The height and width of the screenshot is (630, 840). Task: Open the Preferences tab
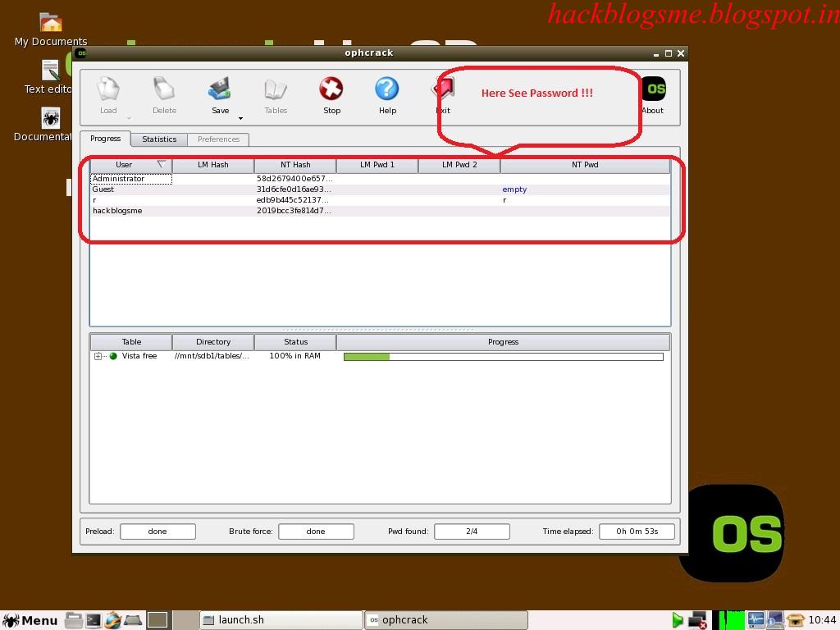point(218,139)
